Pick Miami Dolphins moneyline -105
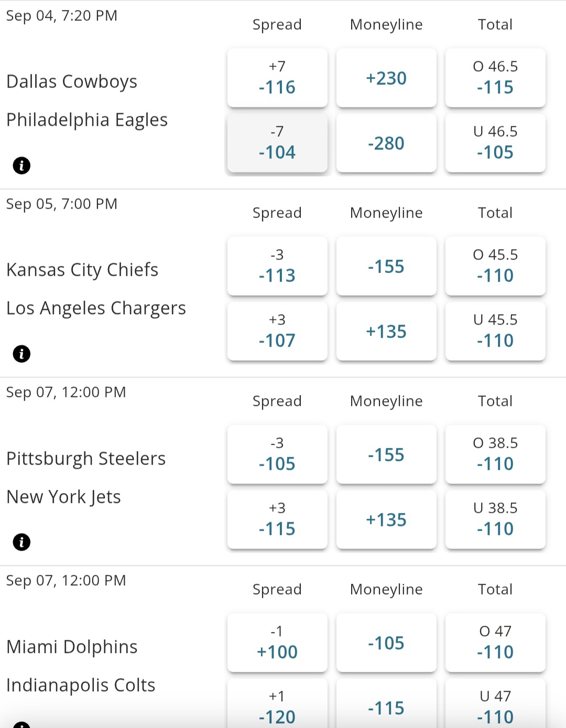Image resolution: width=566 pixels, height=728 pixels. coord(386,643)
